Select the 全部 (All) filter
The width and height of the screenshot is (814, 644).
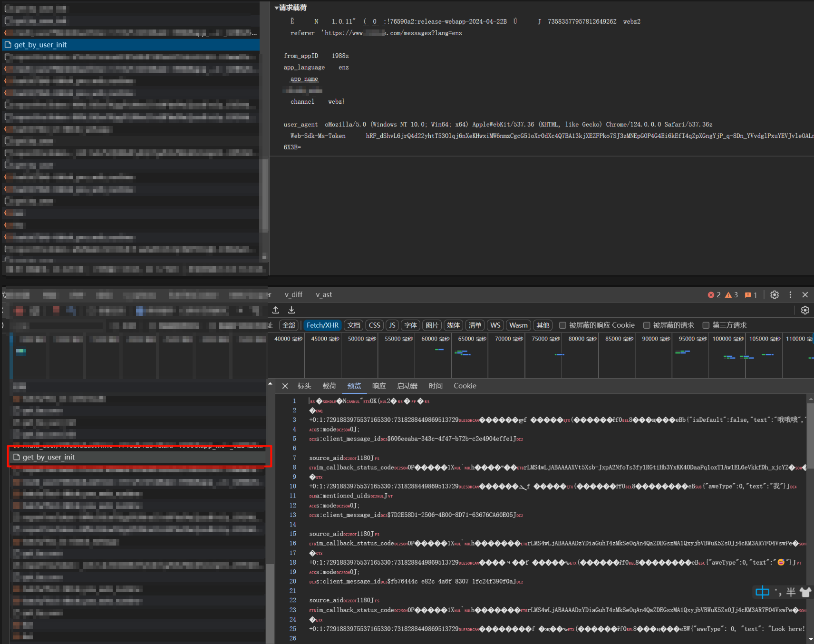coord(289,325)
